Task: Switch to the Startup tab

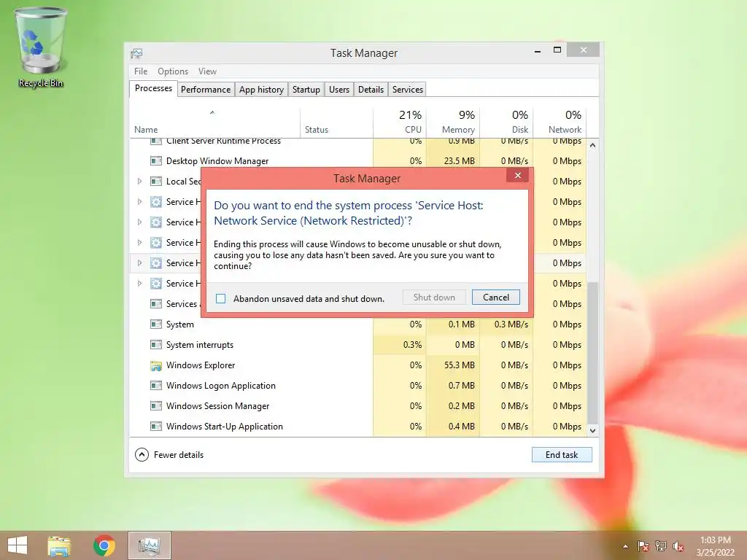Action: (306, 90)
